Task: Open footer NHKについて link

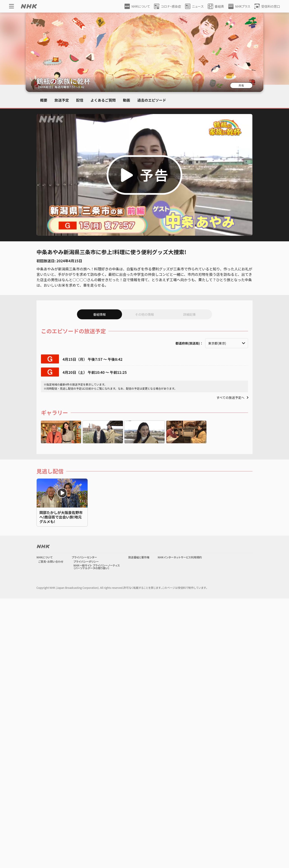Action: coord(44,557)
